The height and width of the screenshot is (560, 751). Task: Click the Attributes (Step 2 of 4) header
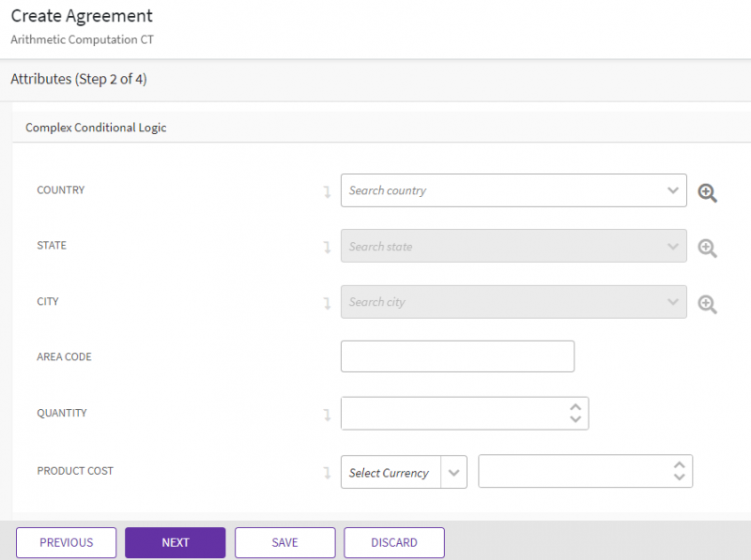79,80
